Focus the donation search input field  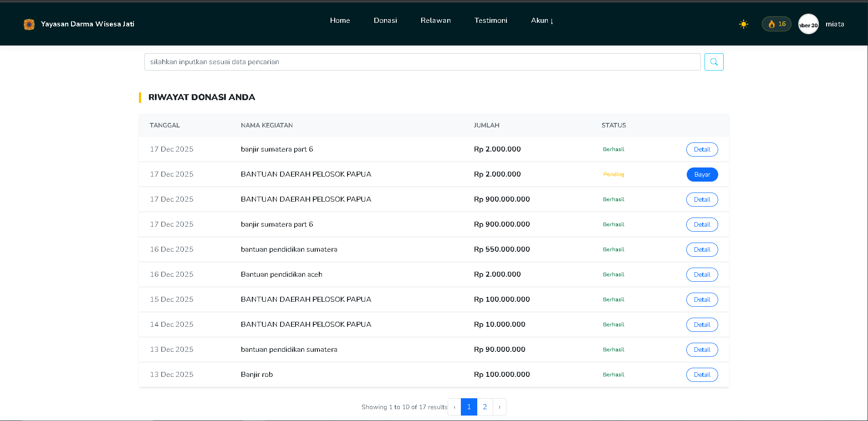(x=422, y=62)
